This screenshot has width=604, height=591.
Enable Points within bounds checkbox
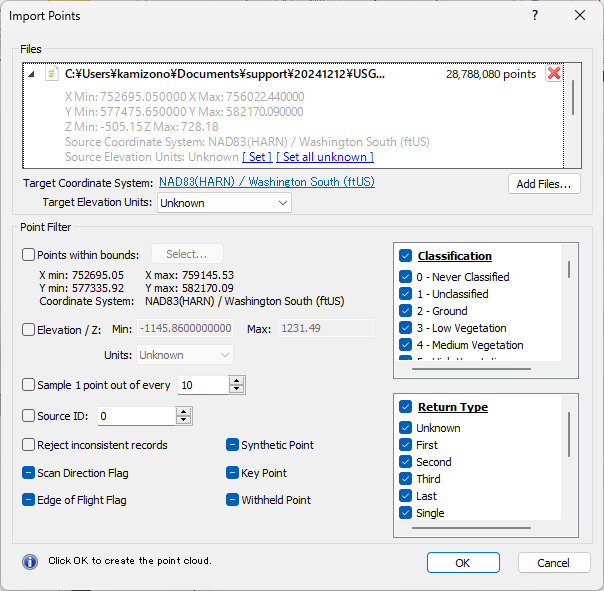click(x=28, y=254)
